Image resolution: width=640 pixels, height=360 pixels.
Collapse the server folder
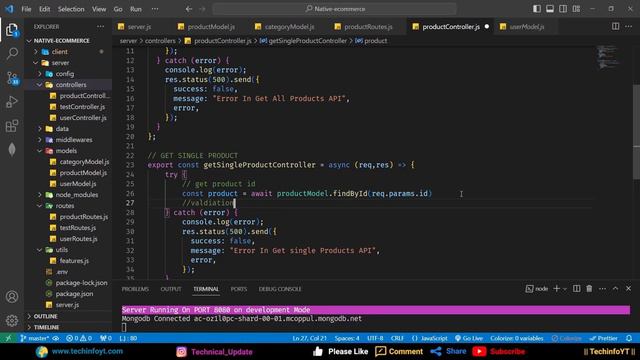pyautogui.click(x=36, y=63)
